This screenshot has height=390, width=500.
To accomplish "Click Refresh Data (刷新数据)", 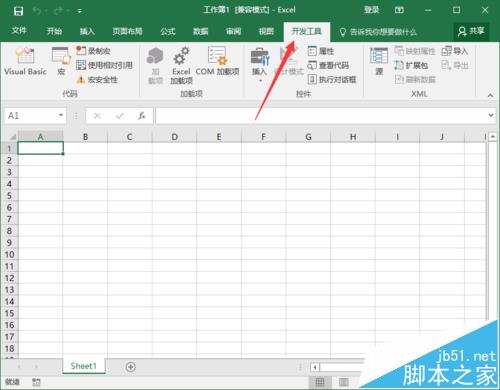I will tap(415, 79).
